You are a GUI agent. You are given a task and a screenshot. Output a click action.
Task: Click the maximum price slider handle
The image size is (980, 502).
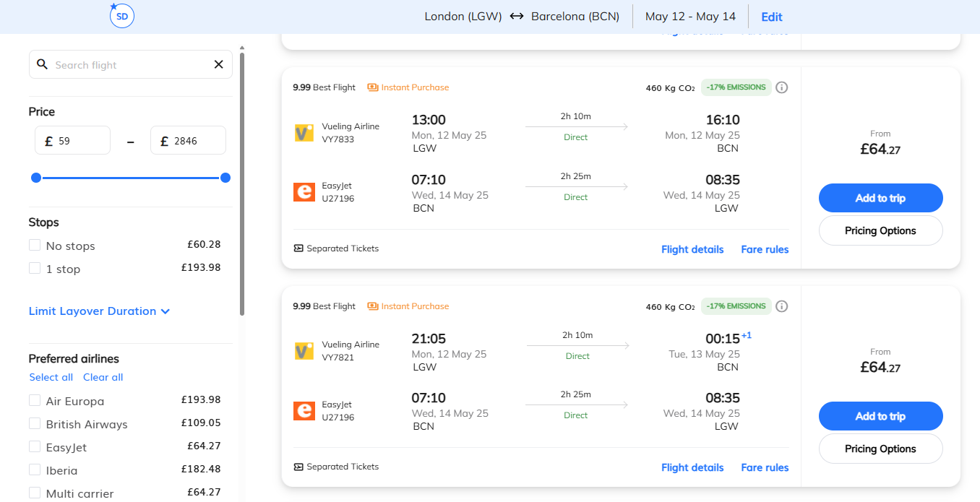[225, 178]
